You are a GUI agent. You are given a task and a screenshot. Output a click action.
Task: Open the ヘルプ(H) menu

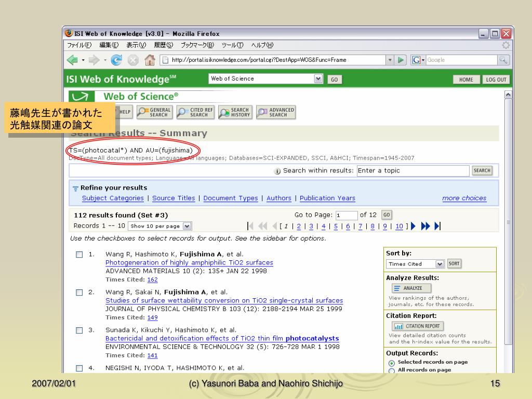pyautogui.click(x=262, y=45)
